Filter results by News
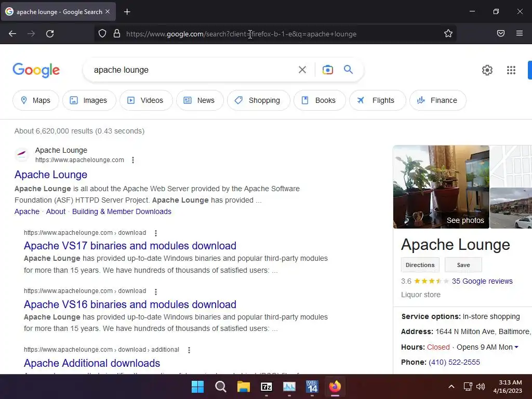 (x=200, y=100)
